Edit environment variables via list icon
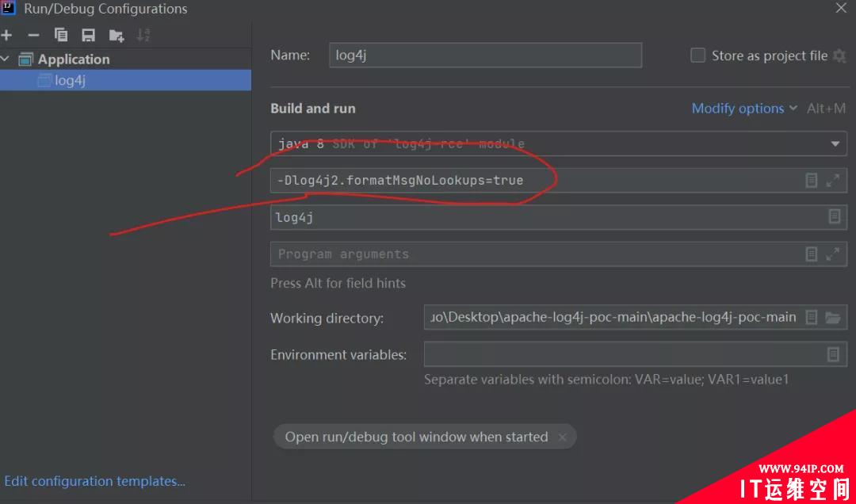The width and height of the screenshot is (856, 504). pos(833,354)
